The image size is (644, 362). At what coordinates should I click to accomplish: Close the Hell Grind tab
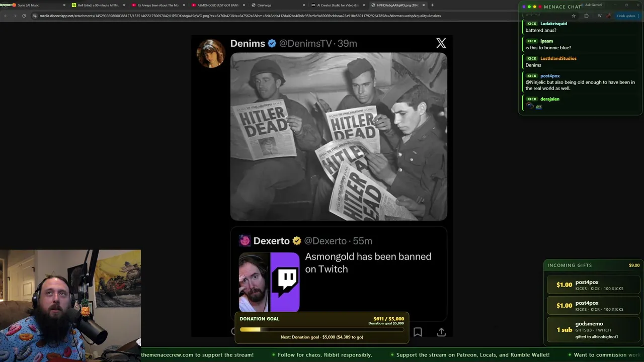[x=124, y=5]
